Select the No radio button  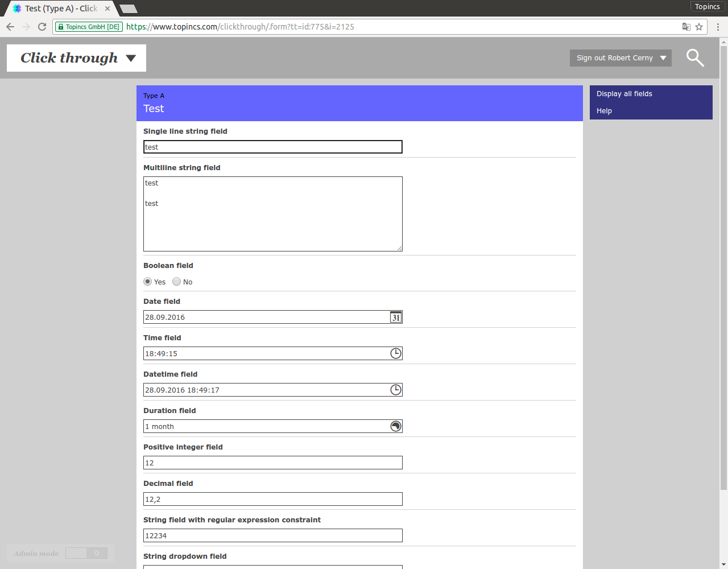(177, 282)
